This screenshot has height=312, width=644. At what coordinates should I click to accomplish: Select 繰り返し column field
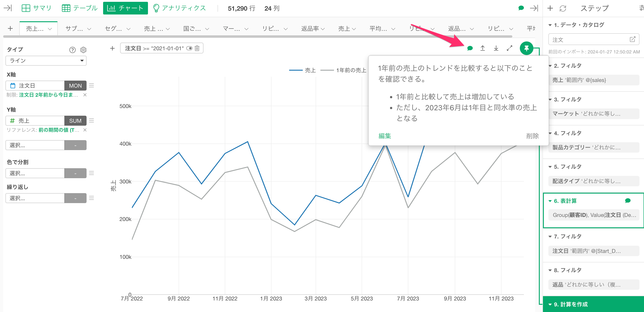(x=35, y=198)
